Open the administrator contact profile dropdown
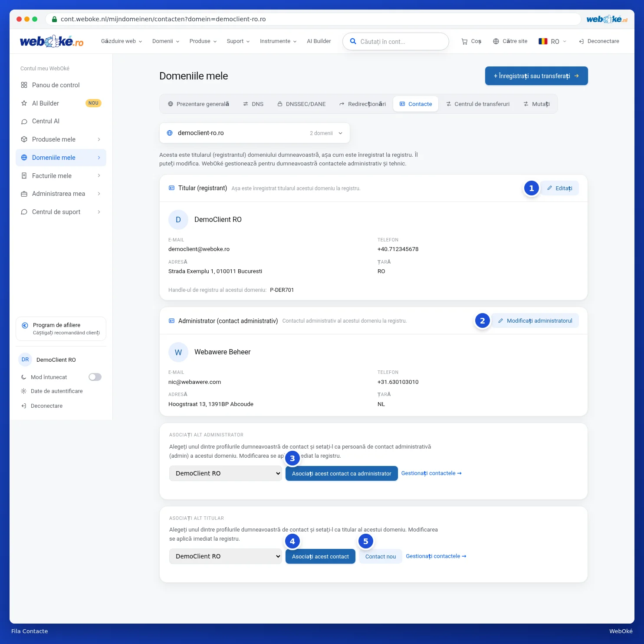Screen dimensions: 644x644 226,473
